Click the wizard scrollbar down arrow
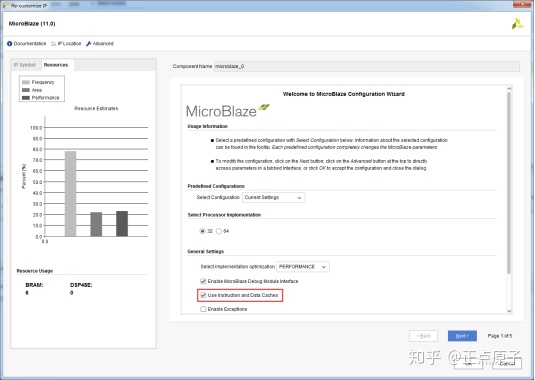This screenshot has width=535, height=380. click(x=509, y=311)
